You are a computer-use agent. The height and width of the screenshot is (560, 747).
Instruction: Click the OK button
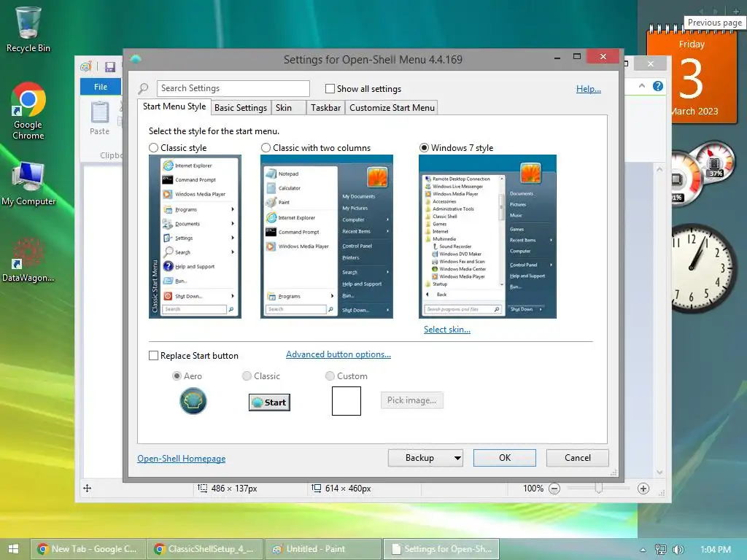click(505, 458)
